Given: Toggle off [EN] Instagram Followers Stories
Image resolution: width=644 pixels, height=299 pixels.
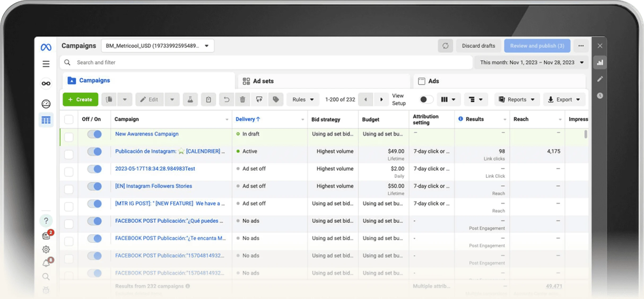Looking at the screenshot, I should point(94,186).
